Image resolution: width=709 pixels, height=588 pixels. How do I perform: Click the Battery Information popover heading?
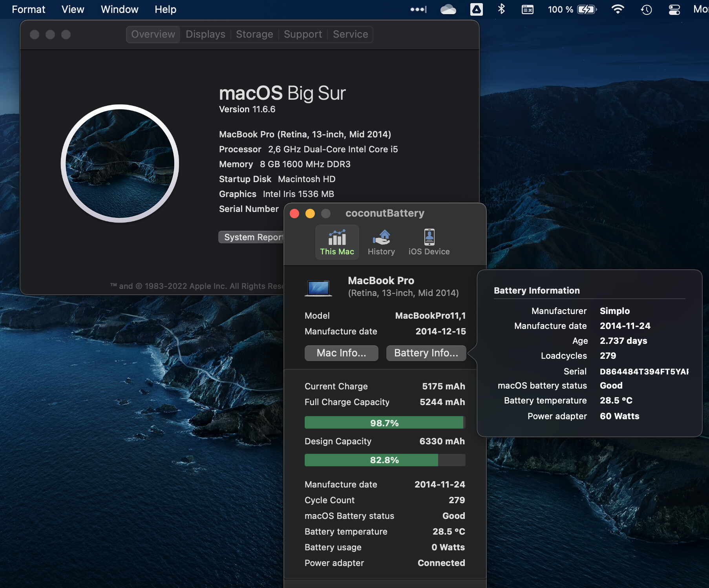coord(537,290)
